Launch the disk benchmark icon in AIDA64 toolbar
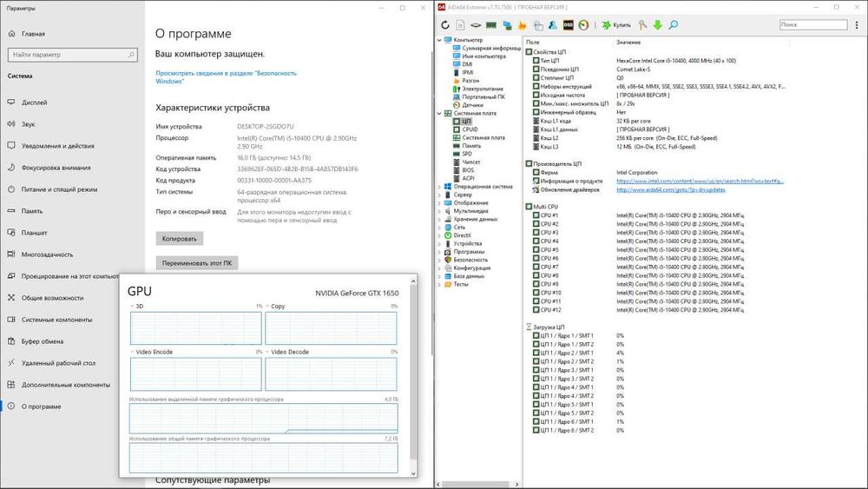Screen dimensions: 868x489 (476, 25)
